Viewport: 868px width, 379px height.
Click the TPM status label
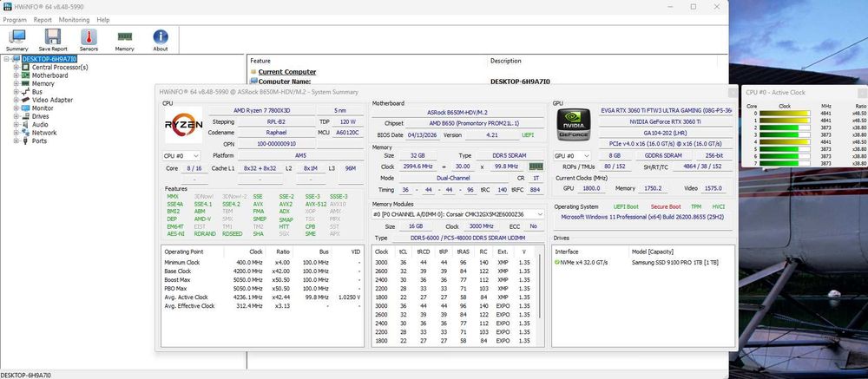click(x=696, y=207)
